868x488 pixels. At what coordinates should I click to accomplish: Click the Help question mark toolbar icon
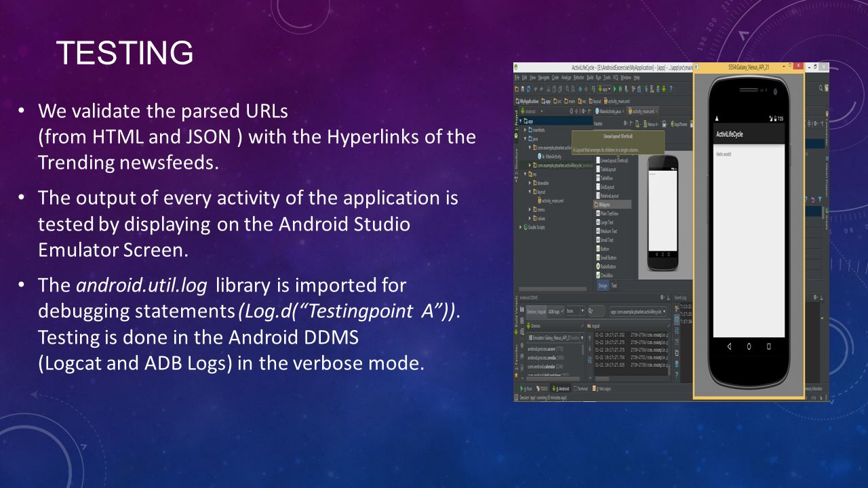(671, 89)
